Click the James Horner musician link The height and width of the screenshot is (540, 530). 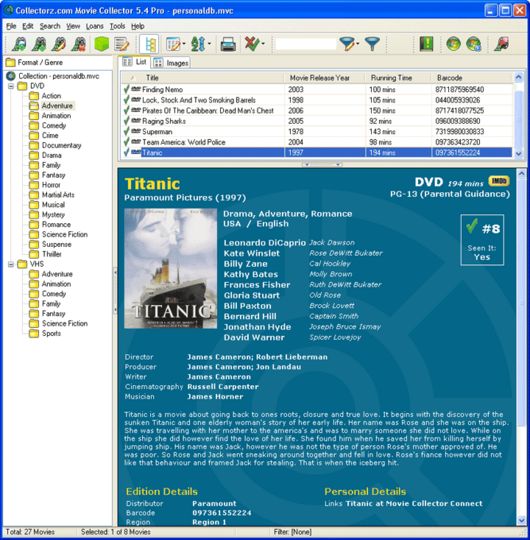215,396
